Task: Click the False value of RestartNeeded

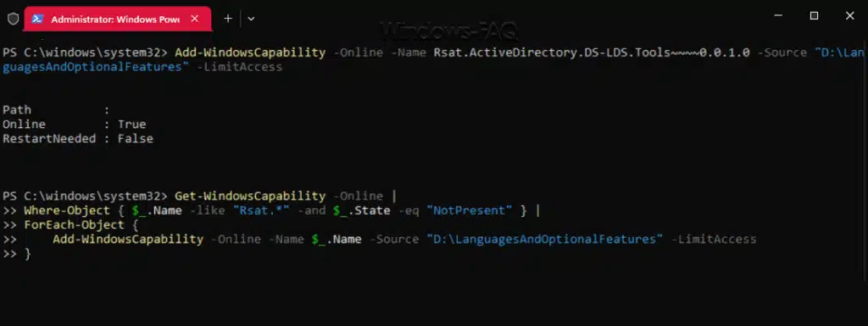Action: click(135, 139)
